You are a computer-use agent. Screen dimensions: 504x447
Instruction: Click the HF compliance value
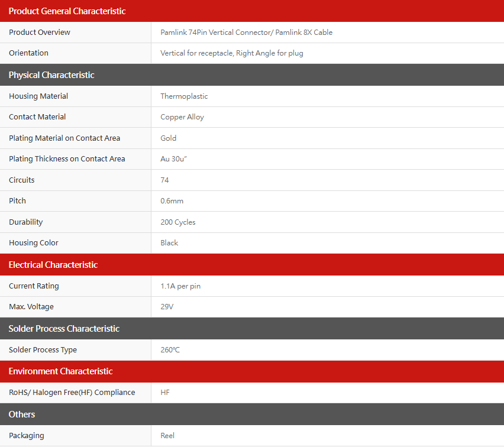[165, 393]
